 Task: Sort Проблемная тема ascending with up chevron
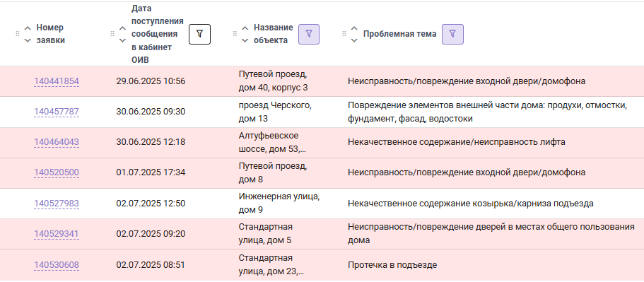point(354,28)
